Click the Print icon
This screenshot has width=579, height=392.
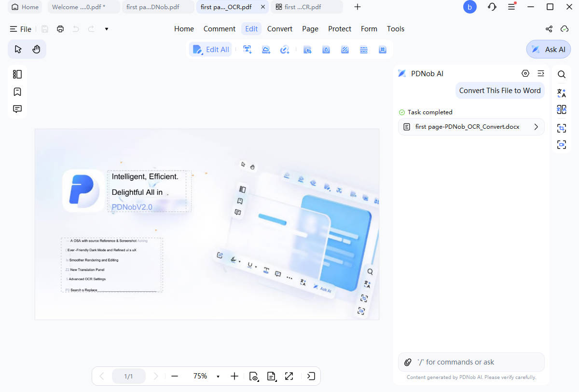(60, 29)
